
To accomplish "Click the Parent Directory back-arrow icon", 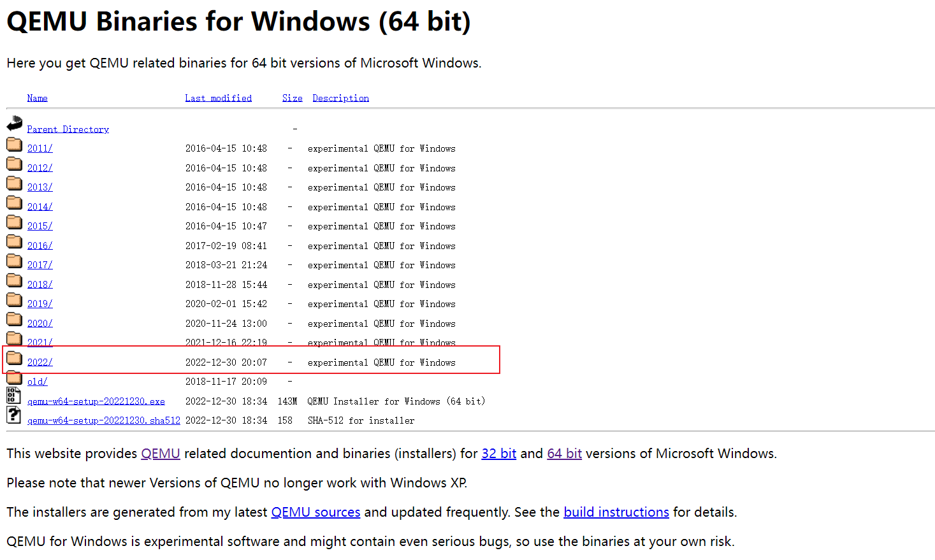I will click(15, 124).
